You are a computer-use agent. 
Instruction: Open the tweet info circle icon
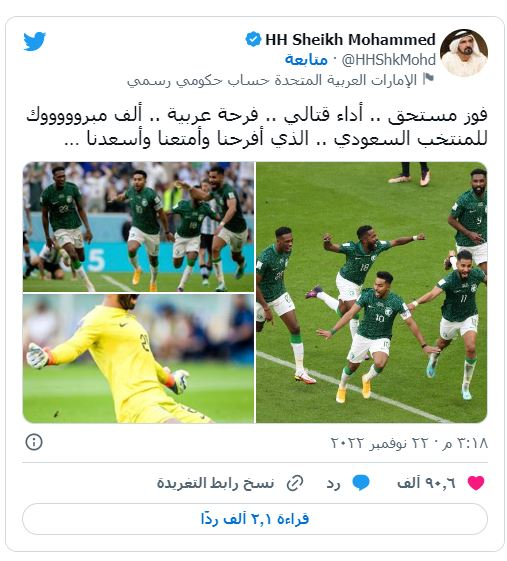(34, 442)
